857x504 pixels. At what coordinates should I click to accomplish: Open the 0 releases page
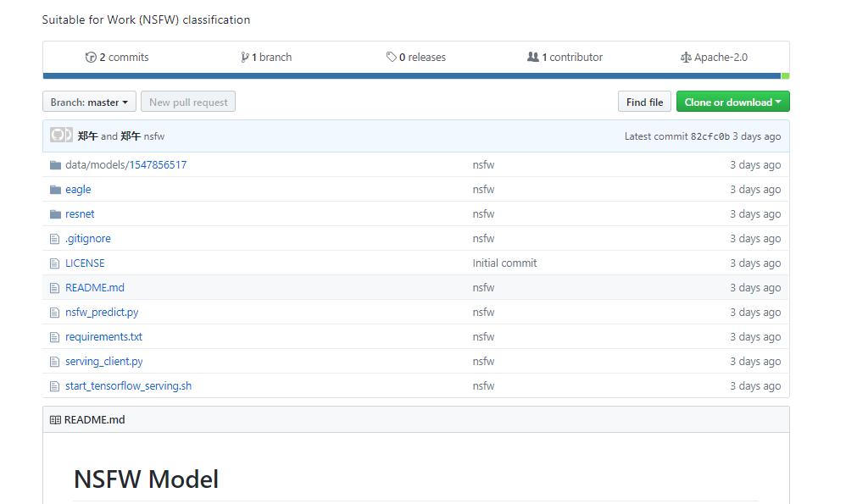pyautogui.click(x=416, y=58)
